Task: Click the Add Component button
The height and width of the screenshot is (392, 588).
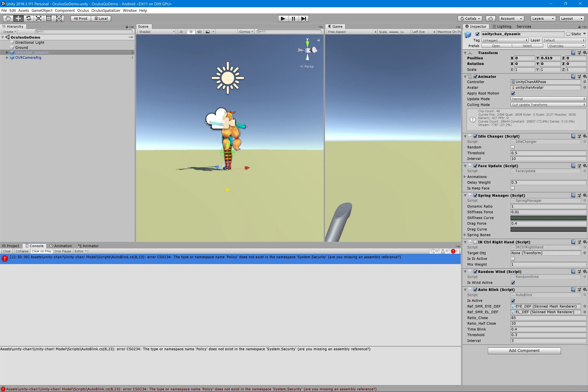Action: 524,350
